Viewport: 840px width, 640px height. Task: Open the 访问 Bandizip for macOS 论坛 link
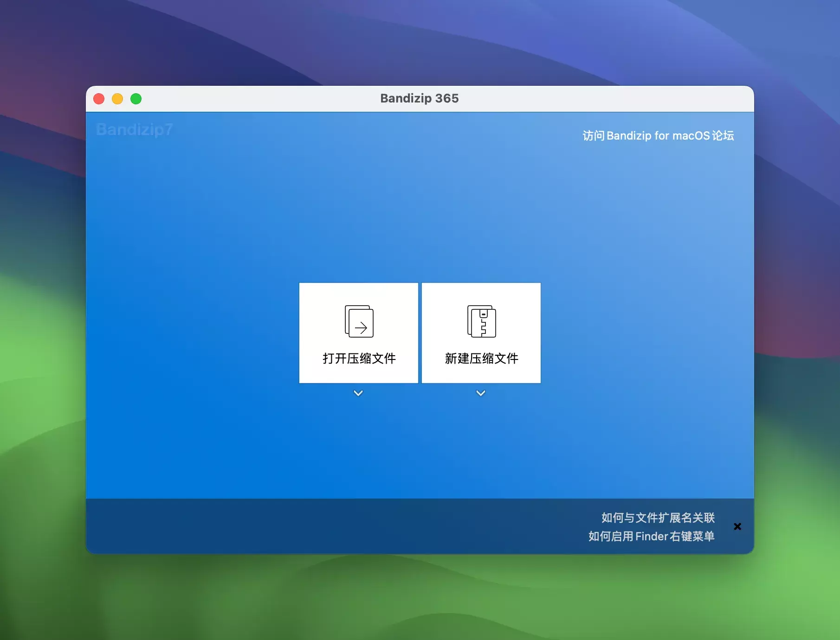point(658,135)
